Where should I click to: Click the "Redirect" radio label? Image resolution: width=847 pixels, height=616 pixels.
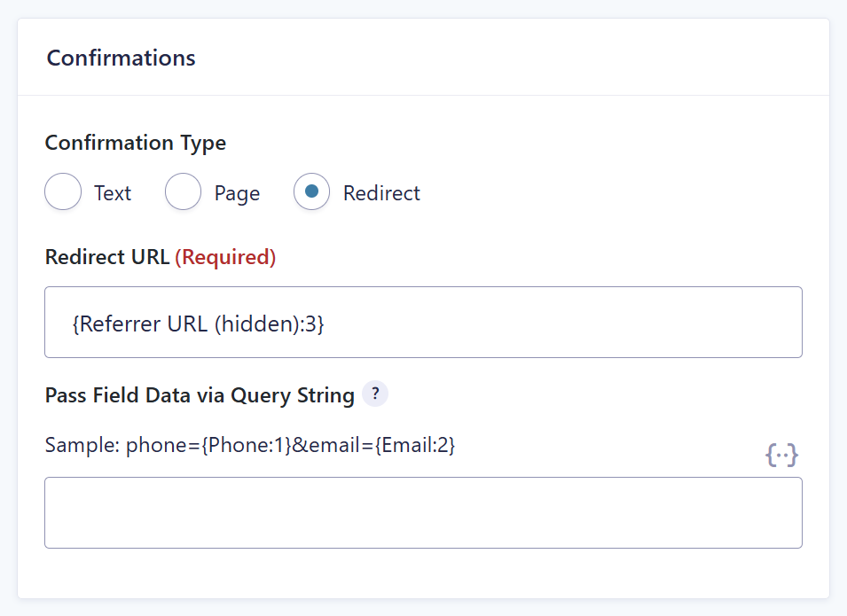click(381, 193)
